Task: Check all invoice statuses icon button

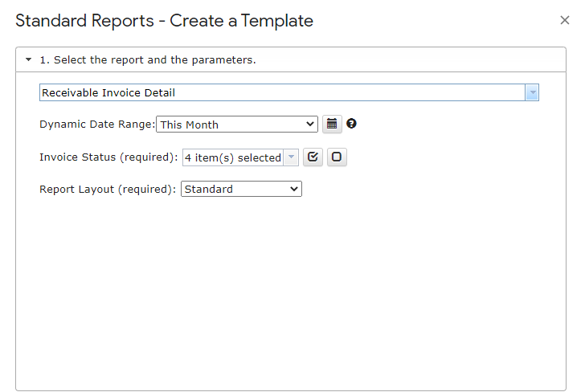Action: point(313,157)
